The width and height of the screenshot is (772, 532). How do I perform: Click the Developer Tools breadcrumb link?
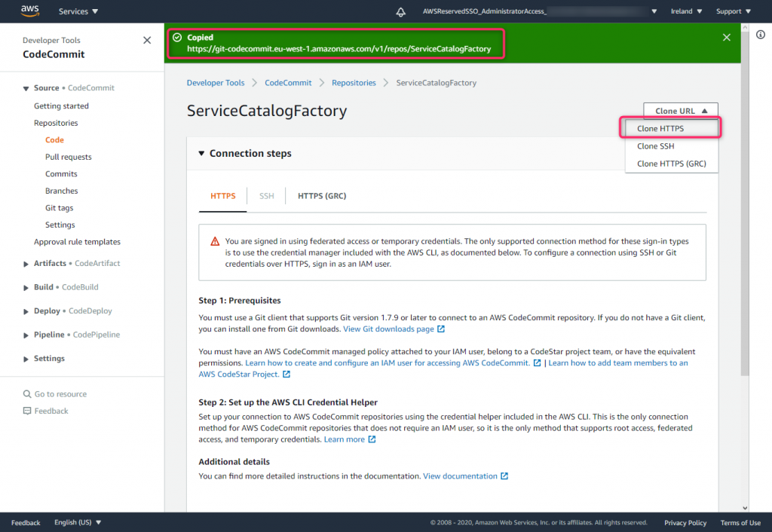pyautogui.click(x=216, y=83)
